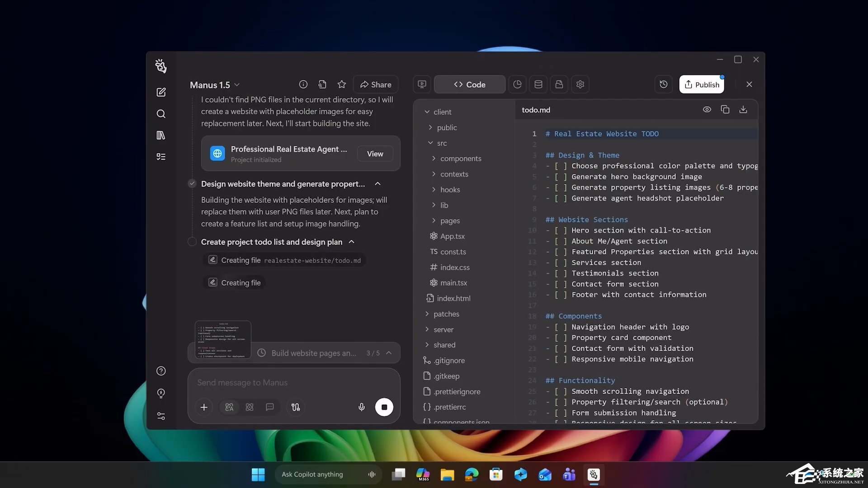Open index.html file
The width and height of the screenshot is (868, 488).
coord(448,298)
